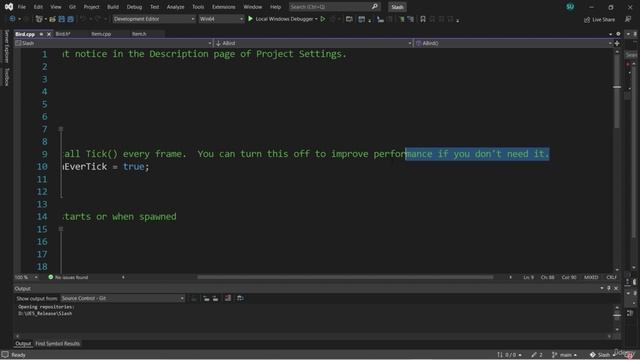Switch to the Item.h tab

coord(139,34)
